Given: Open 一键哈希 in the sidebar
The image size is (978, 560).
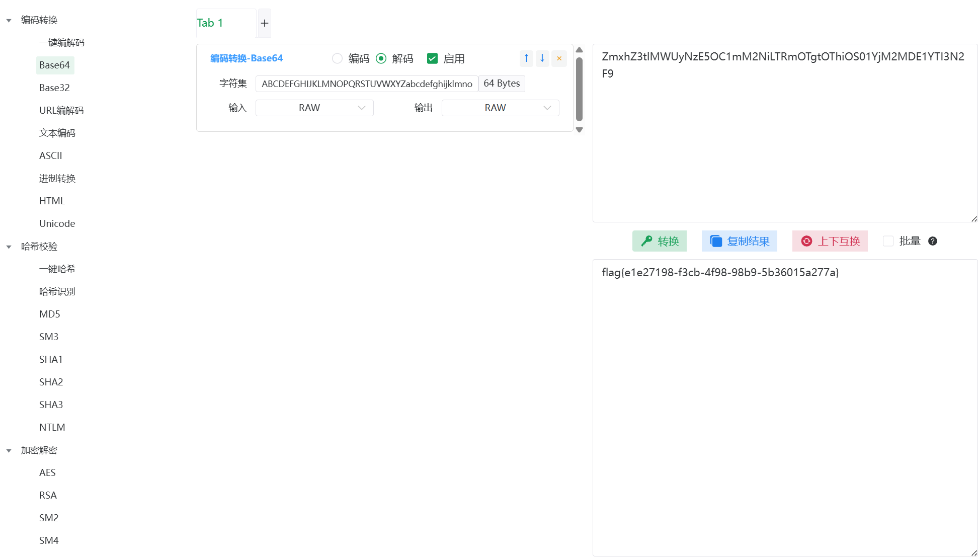Looking at the screenshot, I should pyautogui.click(x=57, y=269).
